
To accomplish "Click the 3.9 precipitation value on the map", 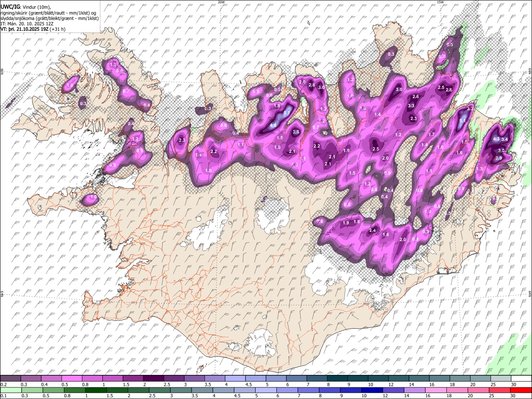I will (x=499, y=158).
